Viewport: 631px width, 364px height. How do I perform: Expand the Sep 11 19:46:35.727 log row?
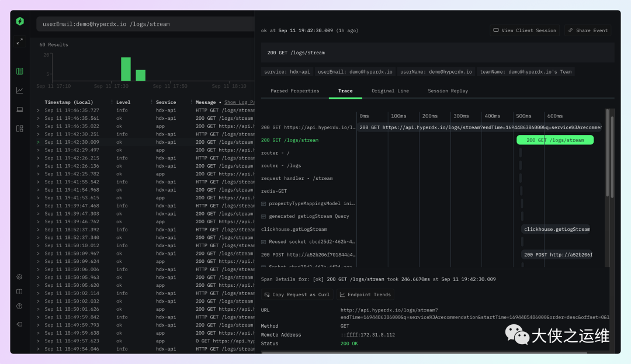click(39, 110)
